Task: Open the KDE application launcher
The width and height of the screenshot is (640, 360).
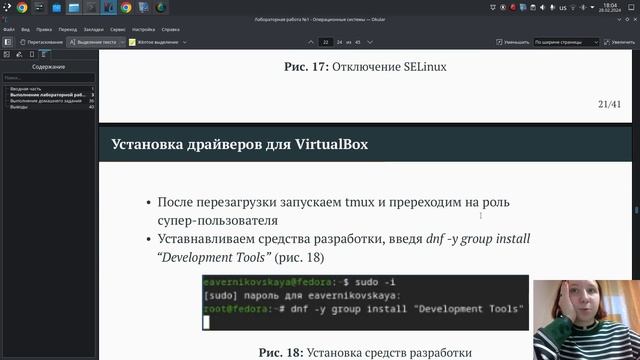Action: coord(7,7)
